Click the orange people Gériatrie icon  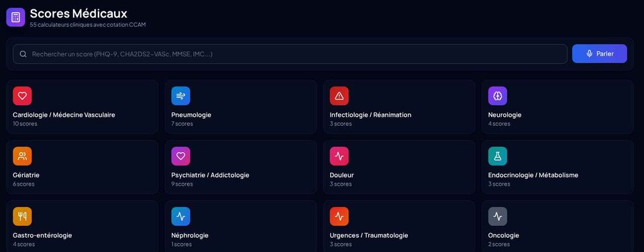click(x=22, y=156)
